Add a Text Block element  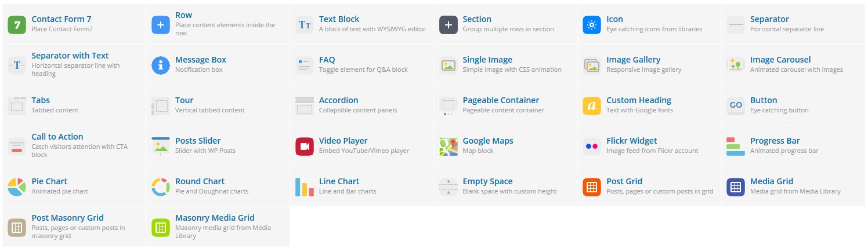click(362, 24)
